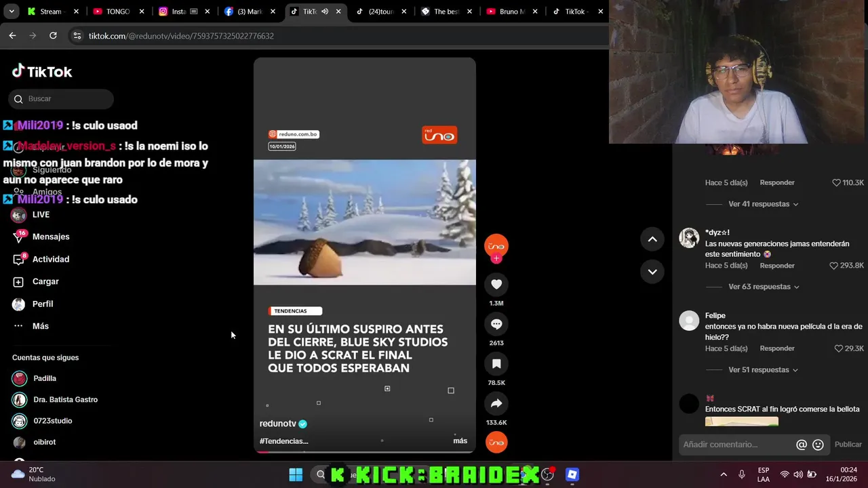Open the weather widget 20°C Nublado
This screenshot has width=868, height=488.
[34, 474]
